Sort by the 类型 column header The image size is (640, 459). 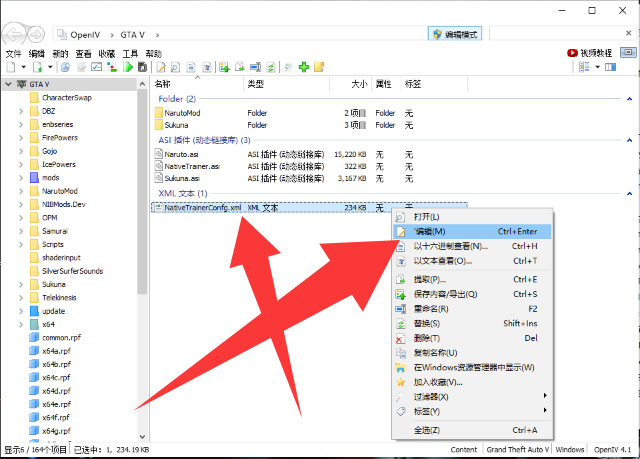coord(287,84)
